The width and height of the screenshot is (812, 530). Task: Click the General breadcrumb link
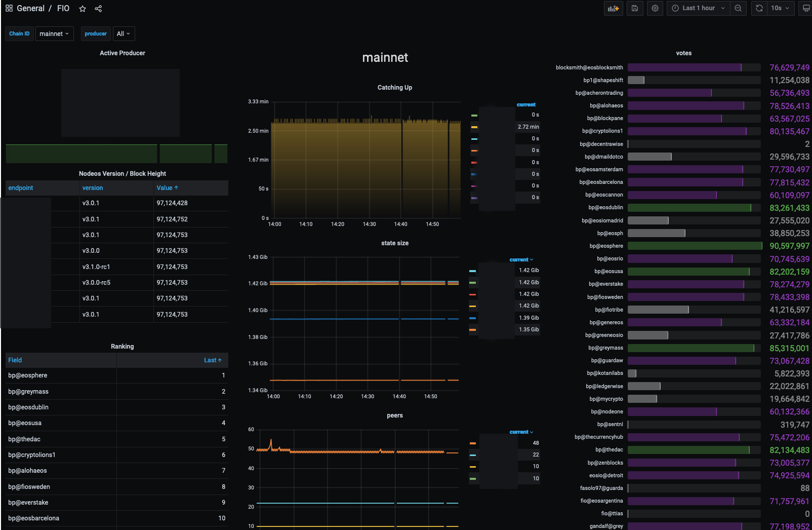tap(30, 9)
